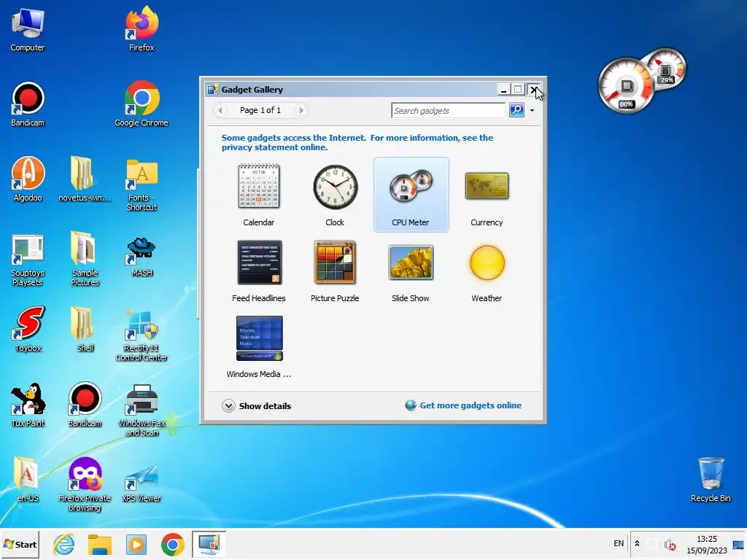Open File Explorer from taskbar

click(99, 544)
